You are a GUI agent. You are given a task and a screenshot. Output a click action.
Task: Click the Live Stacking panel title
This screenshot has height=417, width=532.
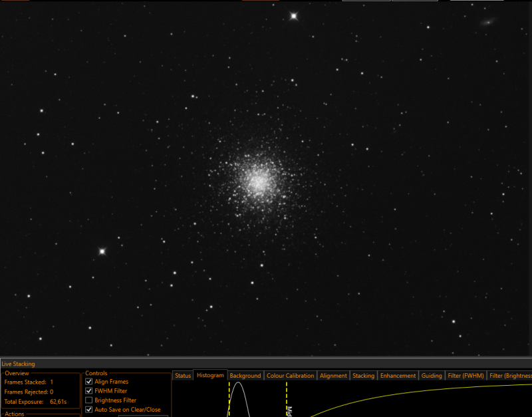click(x=19, y=364)
